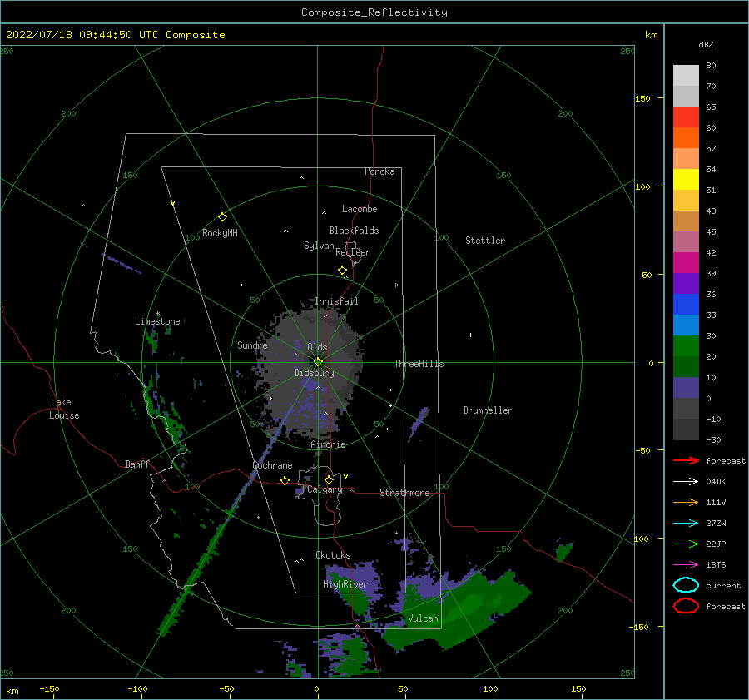The image size is (749, 700).
Task: Select the white 04DK arrow legend icon
Action: (x=686, y=481)
